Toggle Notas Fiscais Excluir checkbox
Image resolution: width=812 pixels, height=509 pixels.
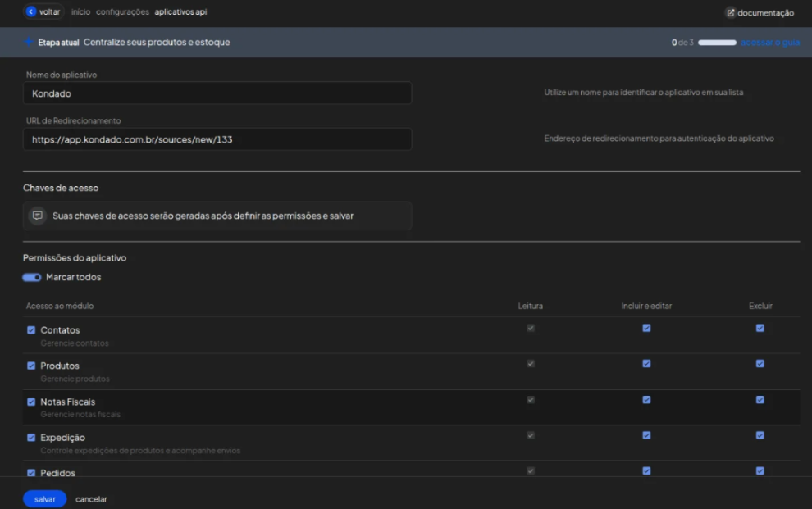click(x=760, y=400)
